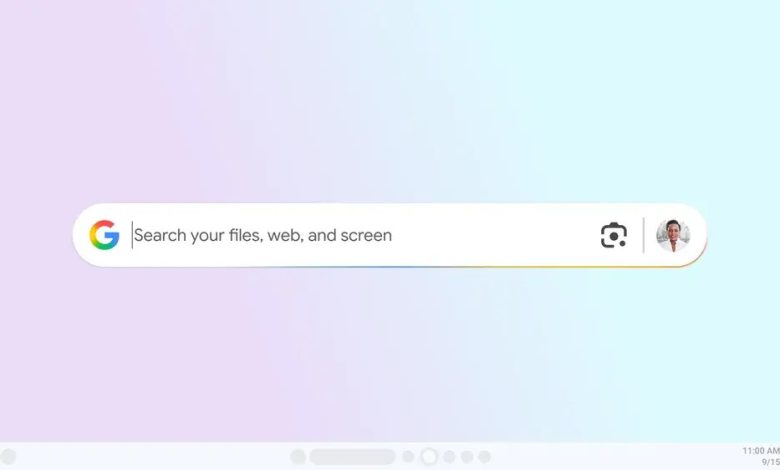Click empty taskbar space right of launcher circle
780x470 pixels.
(x=149, y=457)
